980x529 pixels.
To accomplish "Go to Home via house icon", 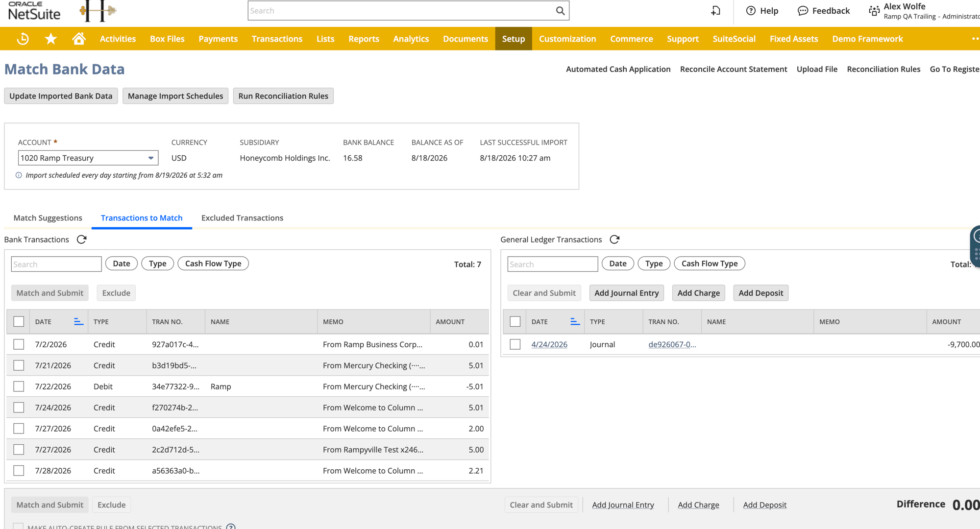I will [79, 38].
